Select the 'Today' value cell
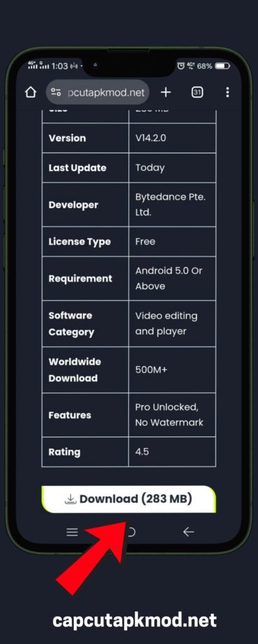Screen dimensions: 258x644 [172, 167]
